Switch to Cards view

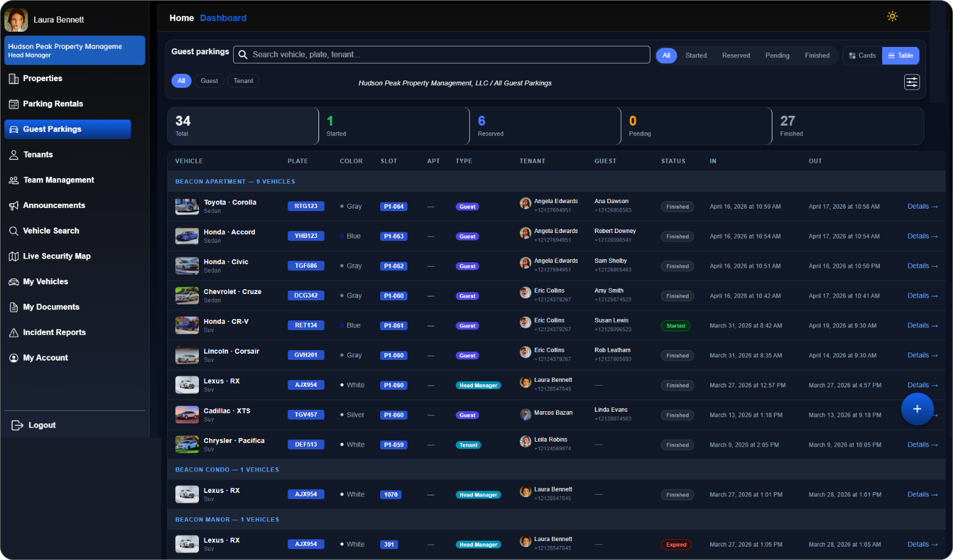coord(862,56)
